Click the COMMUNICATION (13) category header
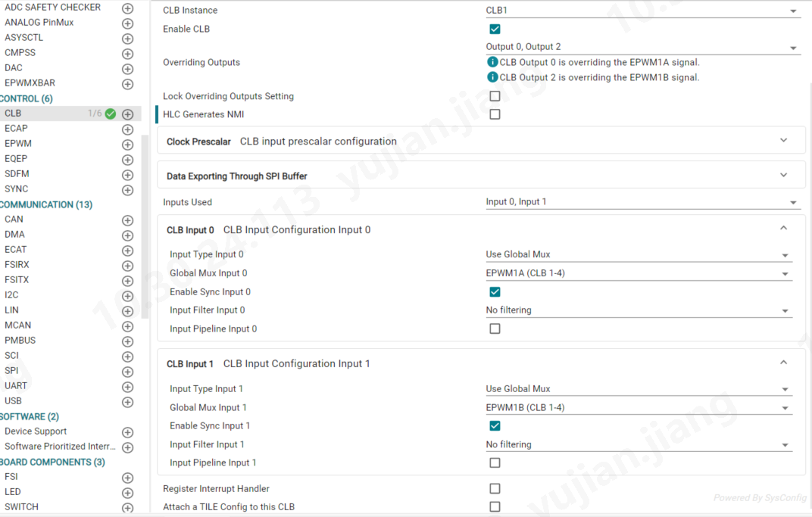Image resolution: width=812 pixels, height=517 pixels. click(46, 205)
